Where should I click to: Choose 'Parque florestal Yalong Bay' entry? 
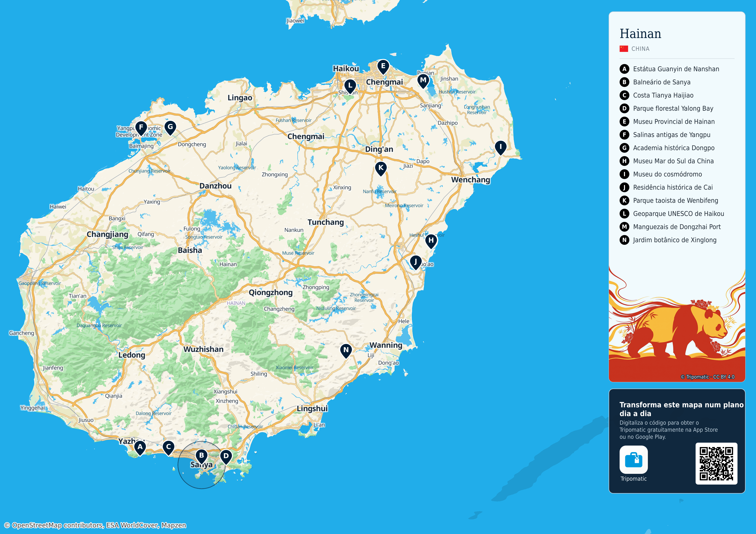(x=673, y=108)
